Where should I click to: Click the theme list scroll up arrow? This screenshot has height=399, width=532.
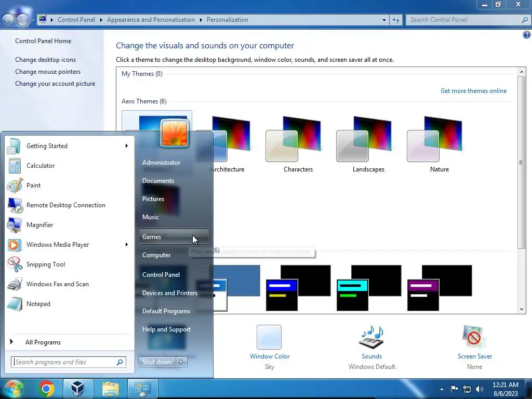point(522,72)
